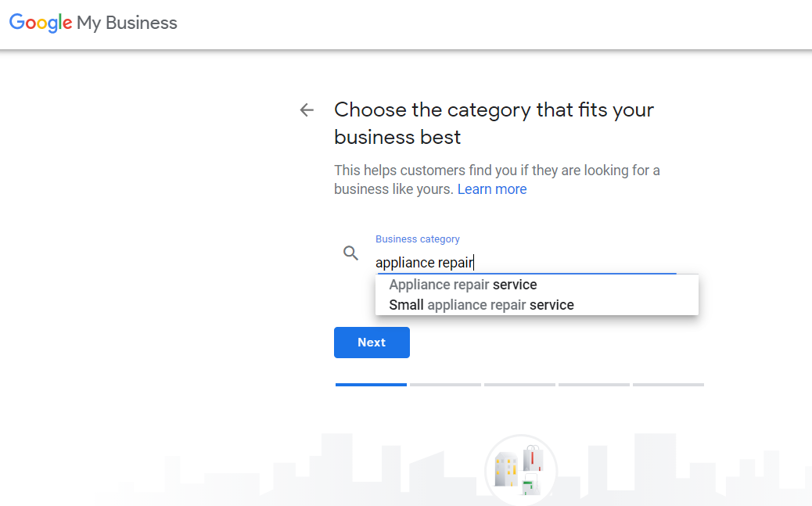
Task: Click the first blue progress step
Action: tap(372, 385)
